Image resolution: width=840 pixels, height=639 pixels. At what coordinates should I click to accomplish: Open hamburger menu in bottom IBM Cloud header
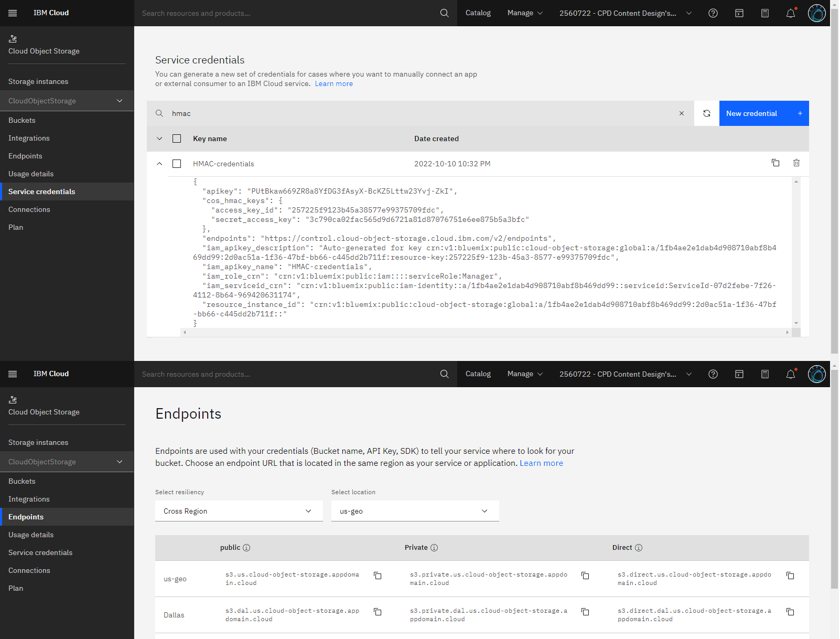[13, 374]
